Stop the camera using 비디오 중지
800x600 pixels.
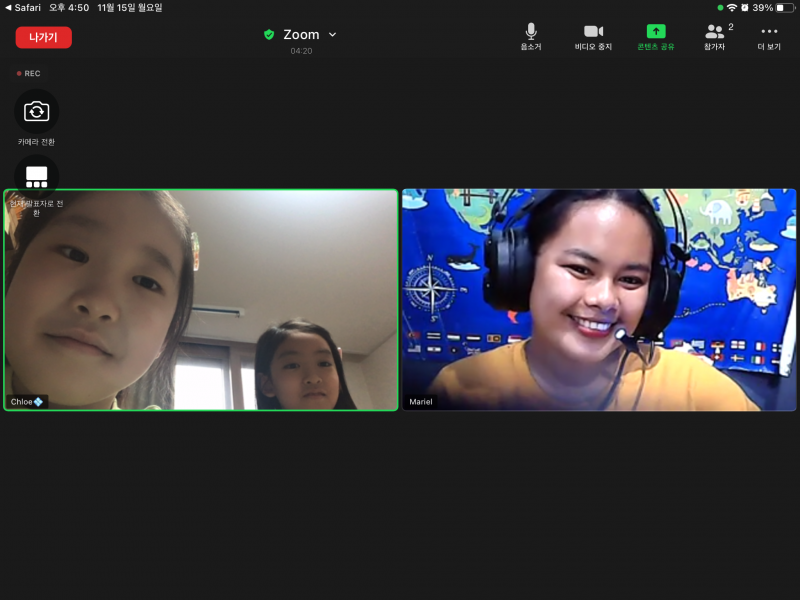point(593,32)
